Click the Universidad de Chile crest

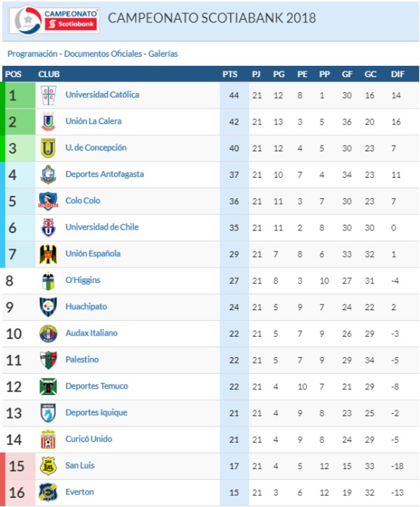pos(48,228)
